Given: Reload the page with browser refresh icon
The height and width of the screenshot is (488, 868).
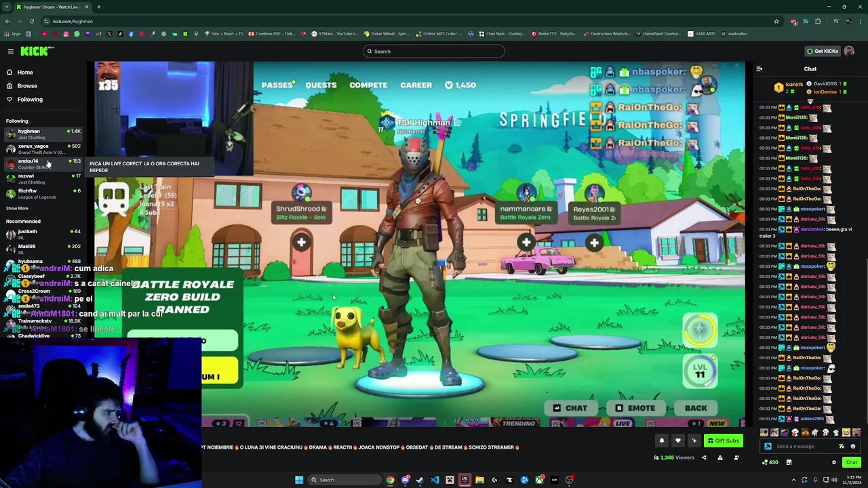Looking at the screenshot, I should [x=33, y=21].
